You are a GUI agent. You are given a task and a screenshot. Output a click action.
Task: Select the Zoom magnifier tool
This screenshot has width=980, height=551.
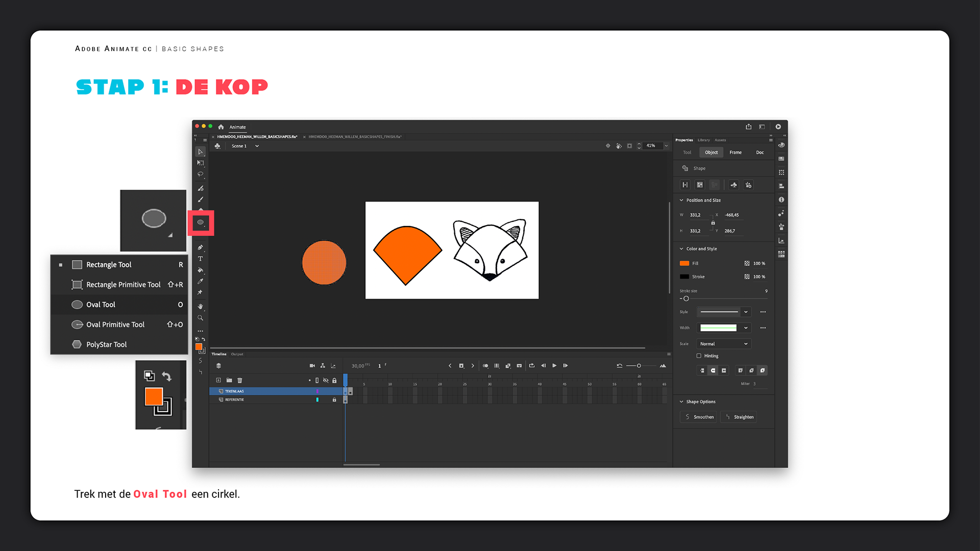(x=201, y=318)
